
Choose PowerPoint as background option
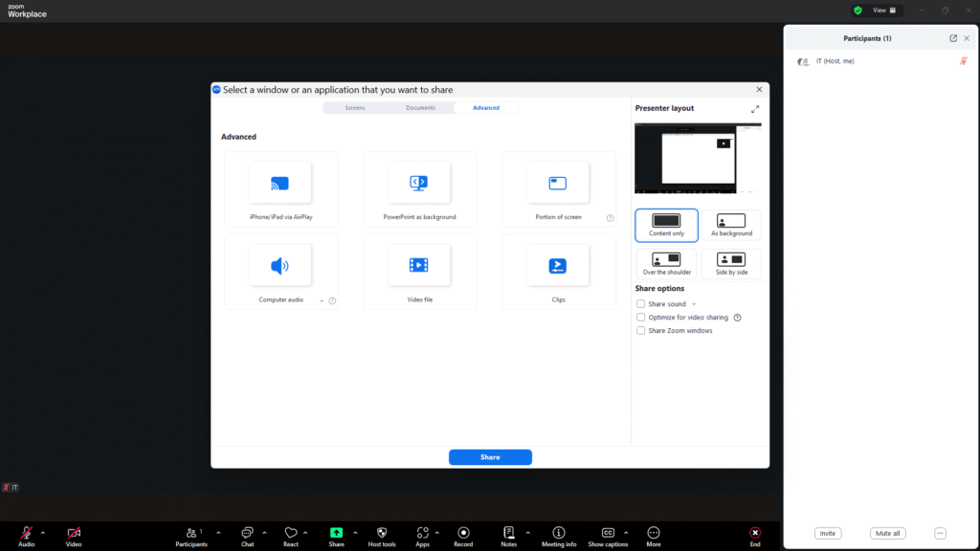click(x=419, y=189)
